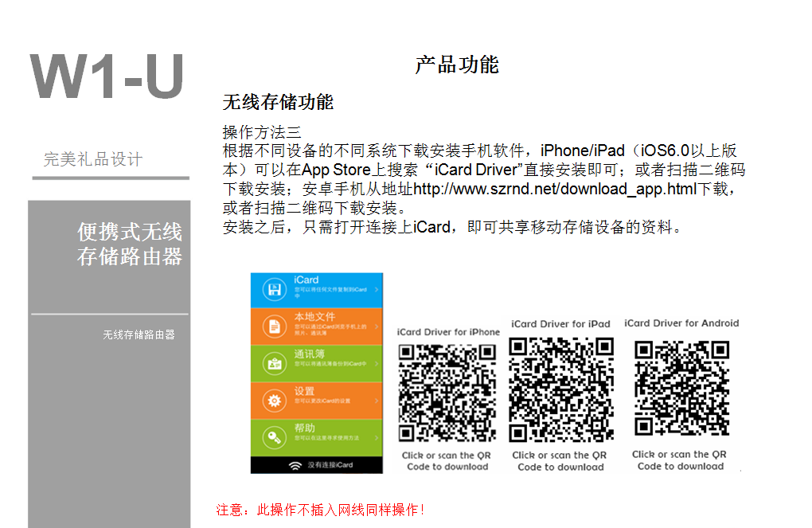Expand the 本地文件 row chevron

[377, 327]
